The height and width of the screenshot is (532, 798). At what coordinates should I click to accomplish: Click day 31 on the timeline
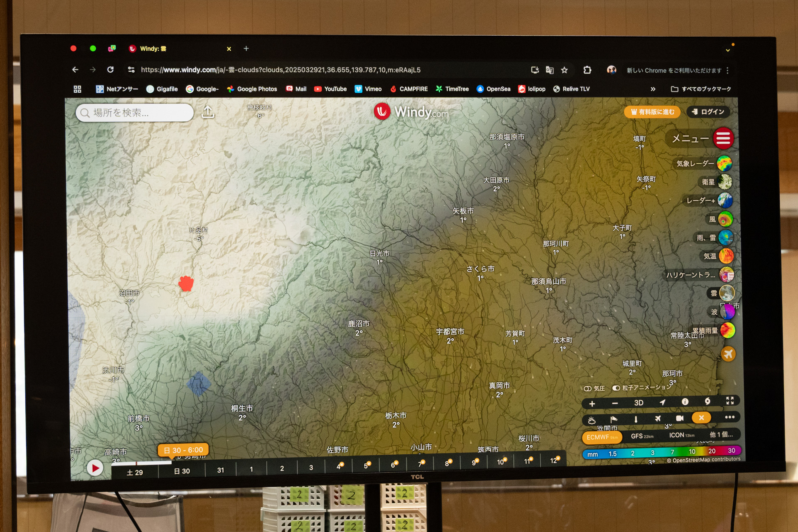[220, 470]
